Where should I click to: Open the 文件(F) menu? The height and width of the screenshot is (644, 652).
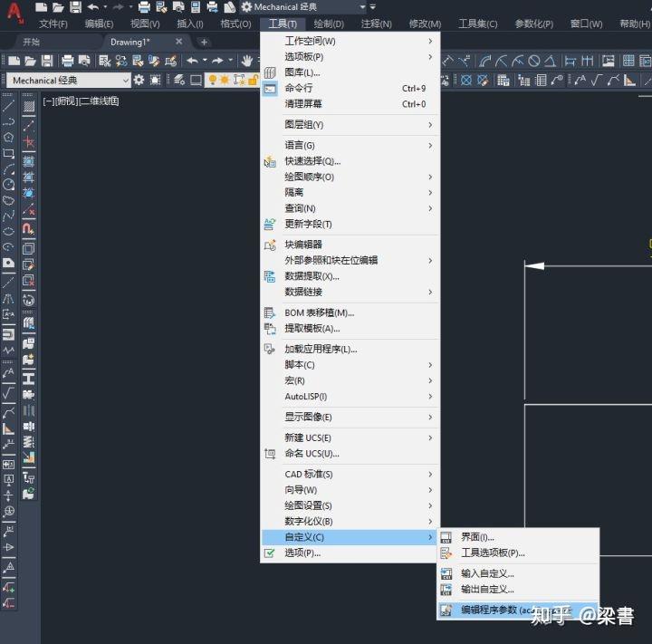[x=53, y=24]
